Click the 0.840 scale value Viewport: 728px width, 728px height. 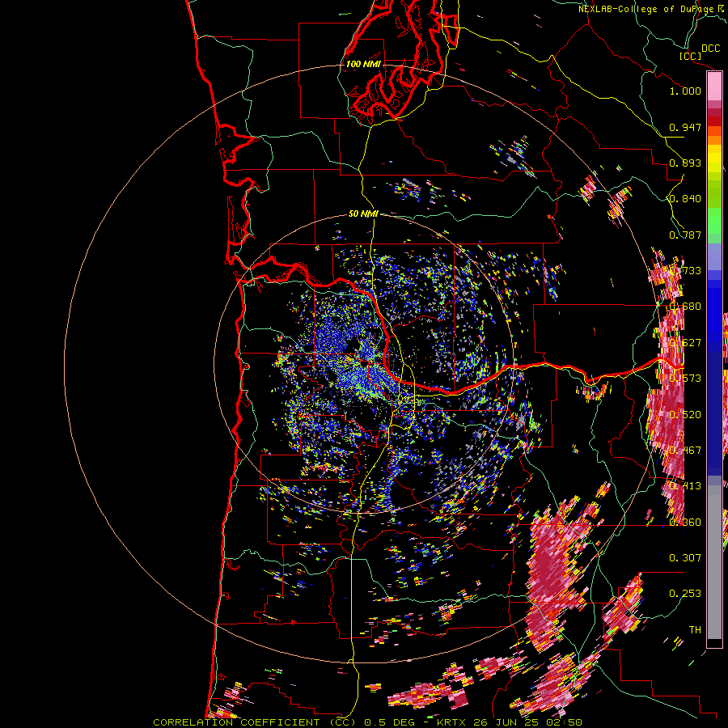point(685,199)
